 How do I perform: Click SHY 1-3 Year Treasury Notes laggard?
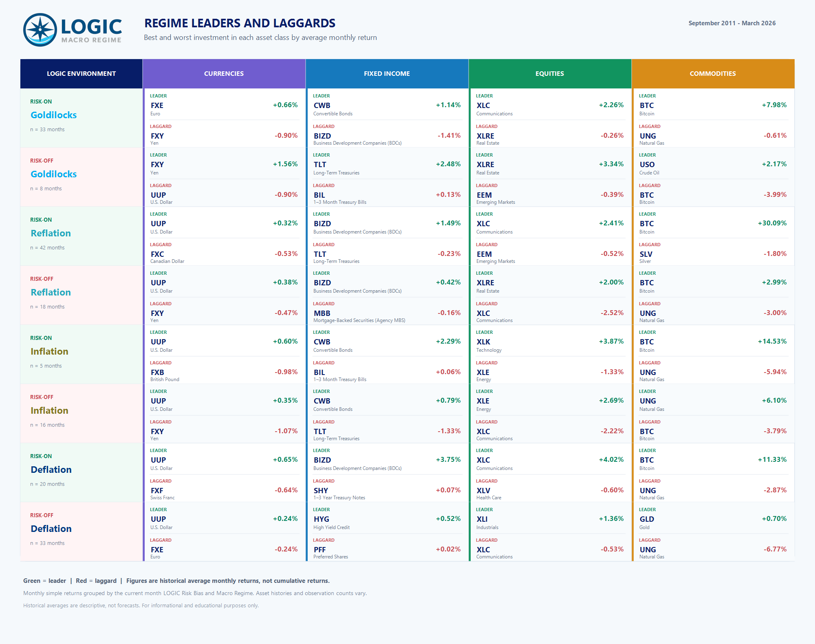point(387,489)
